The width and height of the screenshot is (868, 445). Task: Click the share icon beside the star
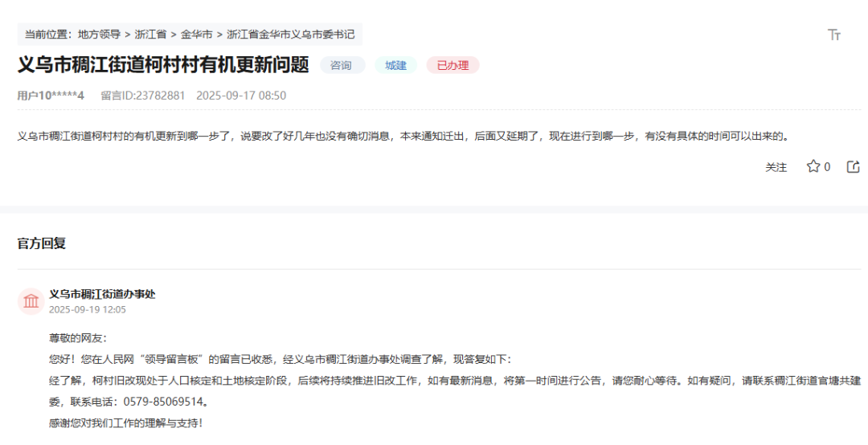(x=854, y=166)
